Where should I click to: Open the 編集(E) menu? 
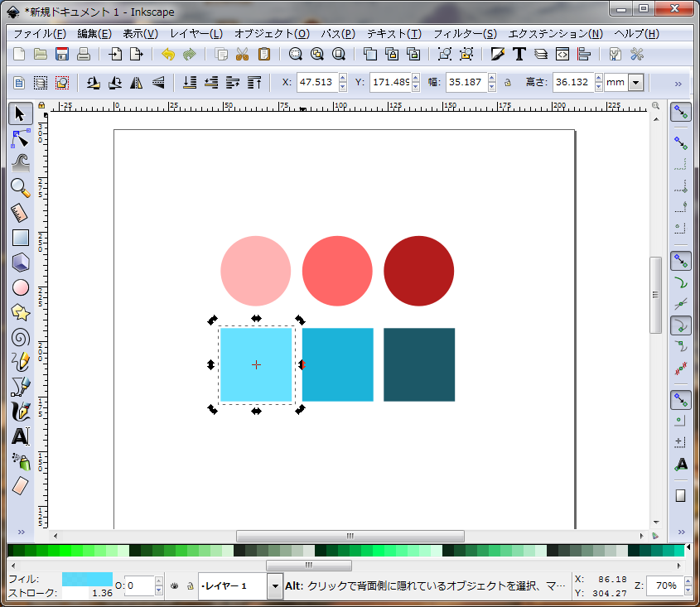coord(94,34)
